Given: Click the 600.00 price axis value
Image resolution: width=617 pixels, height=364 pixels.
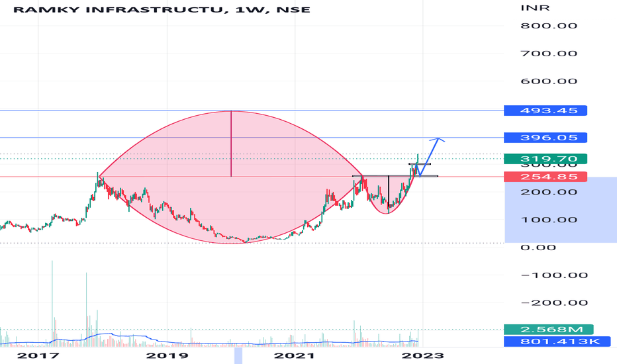Looking at the screenshot, I should click(x=549, y=81).
